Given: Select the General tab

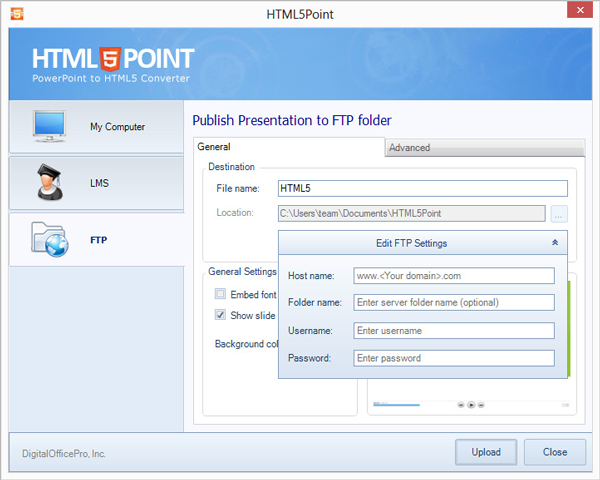Looking at the screenshot, I should [x=214, y=147].
